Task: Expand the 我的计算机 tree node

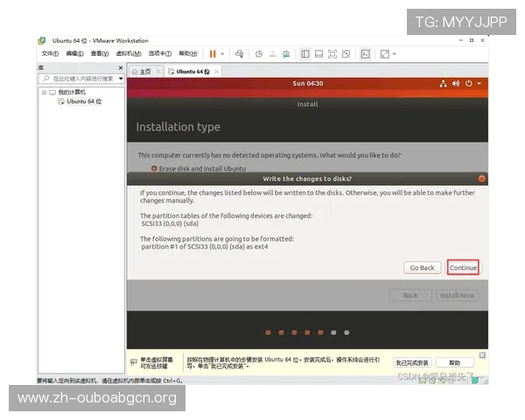Action: coord(43,92)
